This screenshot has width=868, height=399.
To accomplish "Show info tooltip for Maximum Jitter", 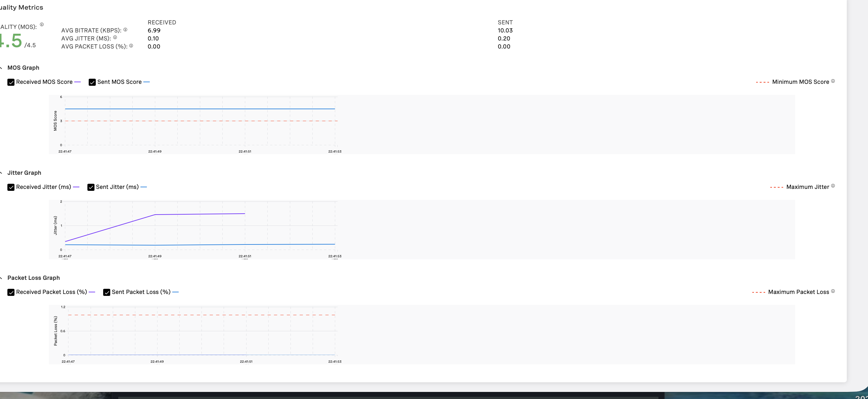I will click(x=833, y=186).
